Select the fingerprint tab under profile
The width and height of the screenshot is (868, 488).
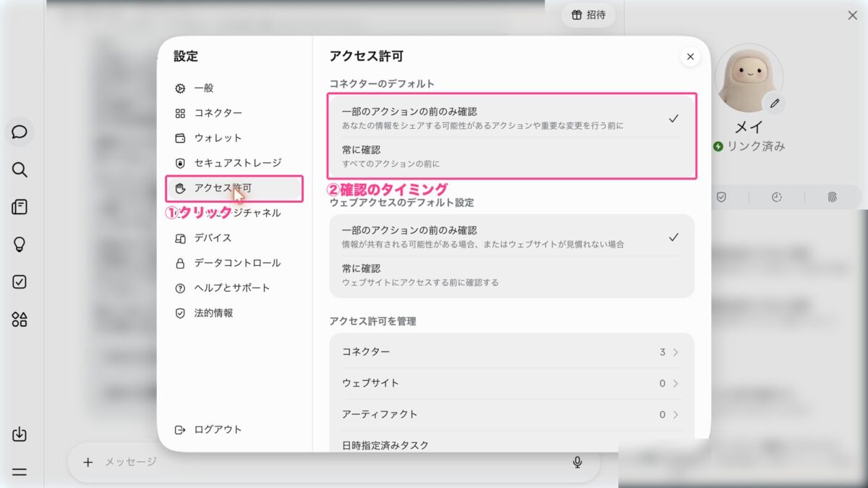[832, 197]
